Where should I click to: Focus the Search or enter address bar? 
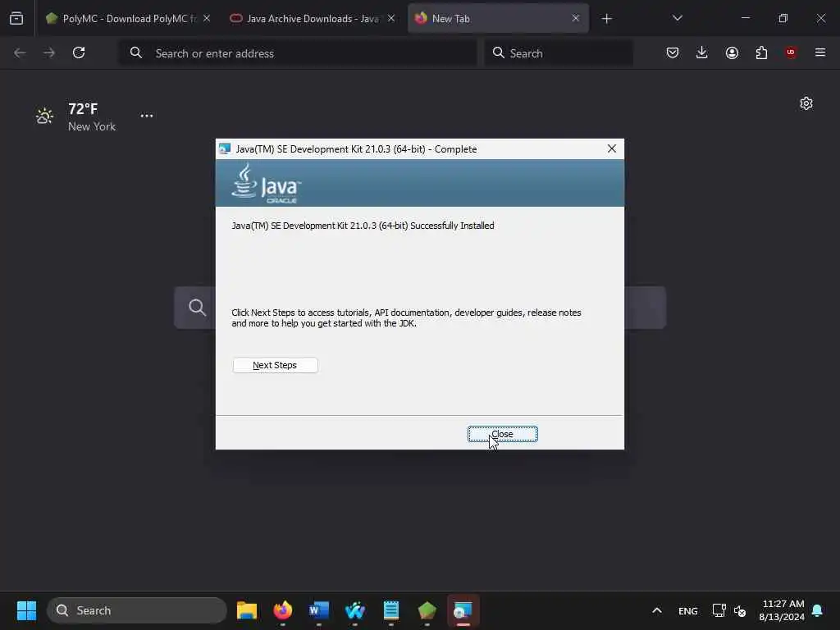[298, 53]
